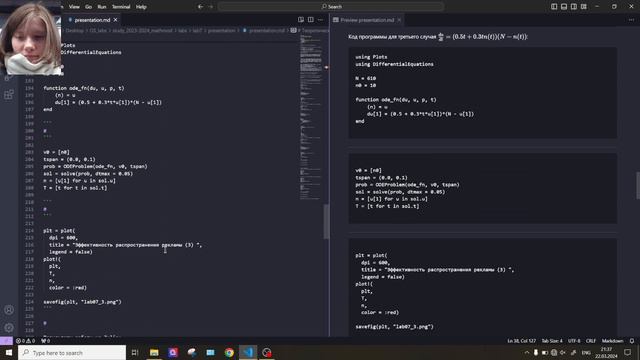Click savefig line in the editor
The height and width of the screenshot is (360, 640).
coord(82,302)
